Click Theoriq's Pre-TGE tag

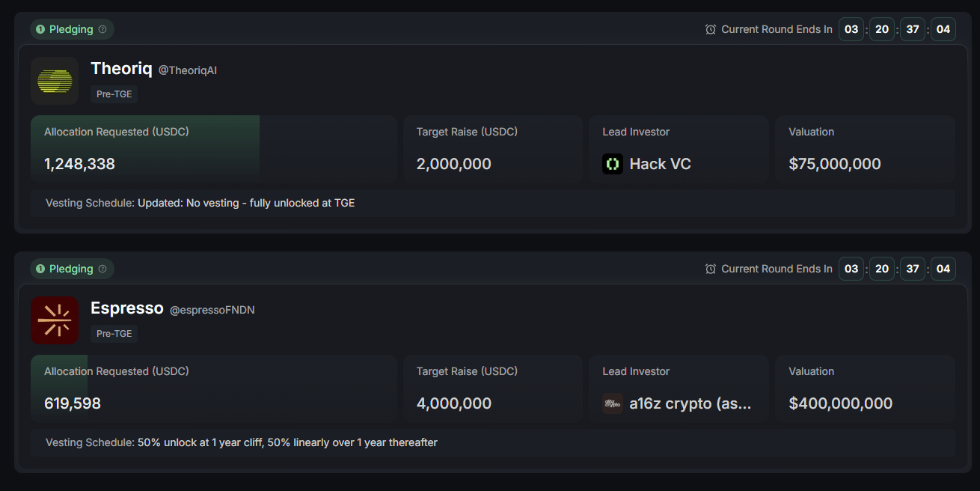coord(114,94)
